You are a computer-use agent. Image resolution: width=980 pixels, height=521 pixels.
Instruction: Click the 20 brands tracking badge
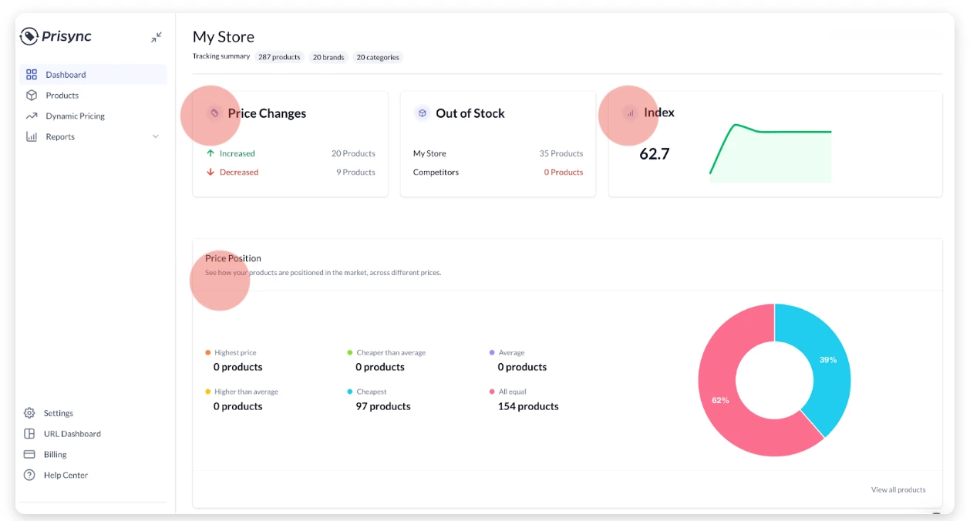point(328,57)
